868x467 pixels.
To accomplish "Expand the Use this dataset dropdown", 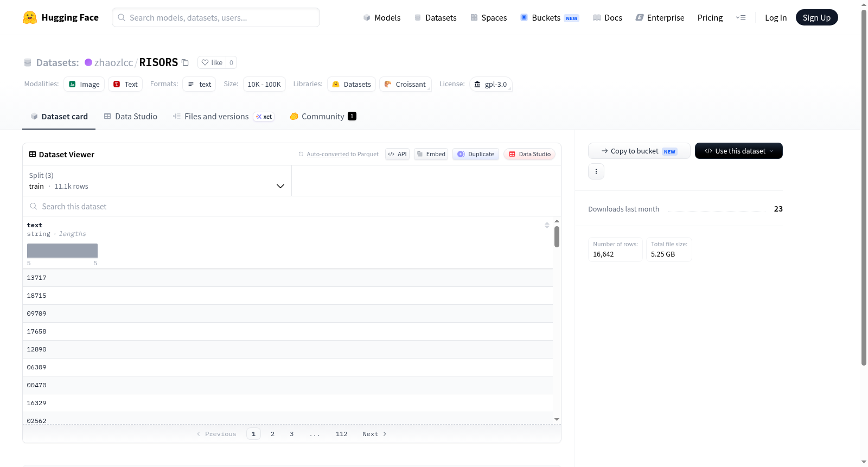I will tap(739, 151).
